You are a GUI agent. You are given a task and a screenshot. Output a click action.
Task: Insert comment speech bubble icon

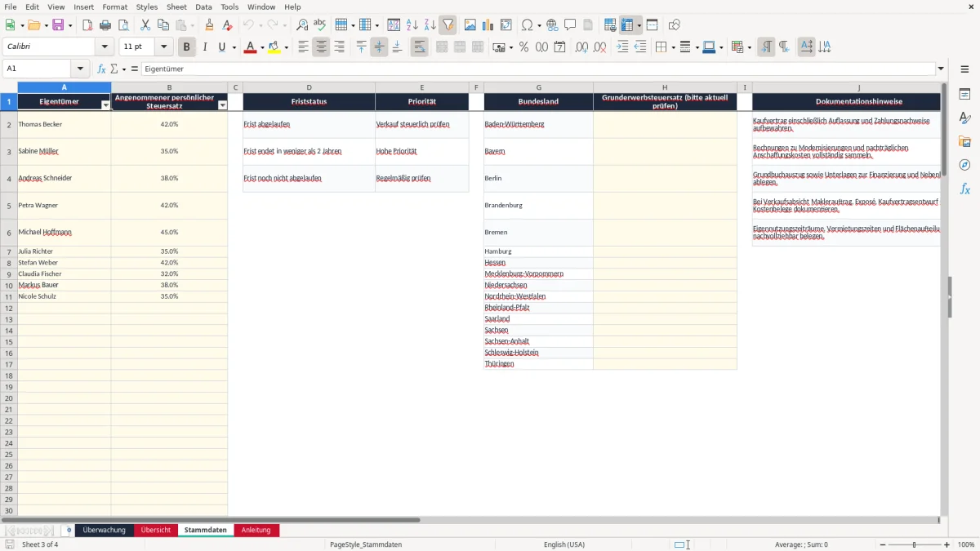pos(570,25)
